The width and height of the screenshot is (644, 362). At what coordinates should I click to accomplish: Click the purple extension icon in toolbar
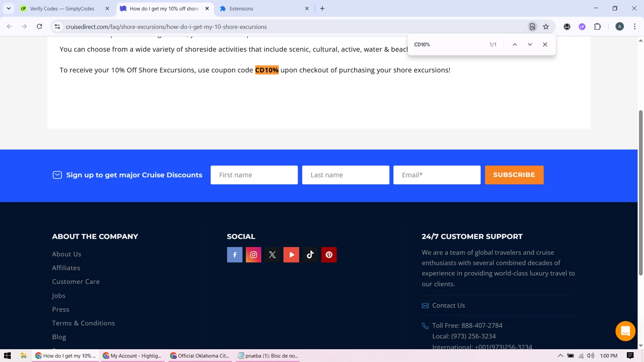[582, 27]
